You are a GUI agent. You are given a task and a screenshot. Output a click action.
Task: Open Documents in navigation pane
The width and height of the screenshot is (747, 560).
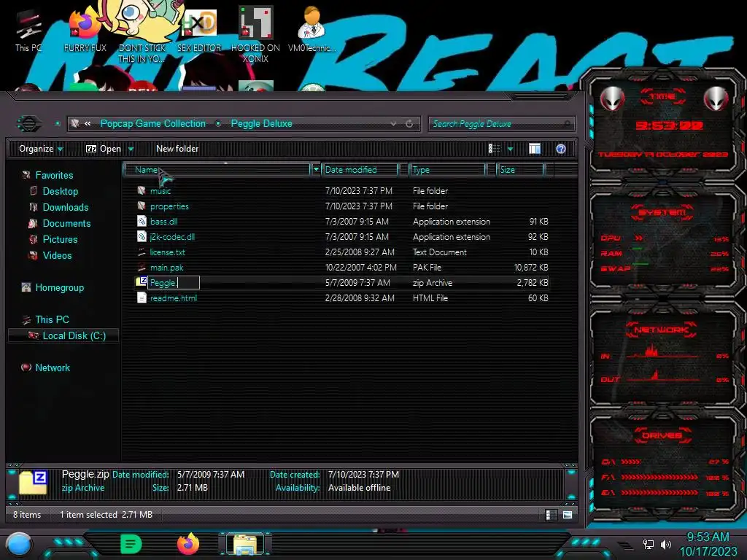tap(66, 223)
